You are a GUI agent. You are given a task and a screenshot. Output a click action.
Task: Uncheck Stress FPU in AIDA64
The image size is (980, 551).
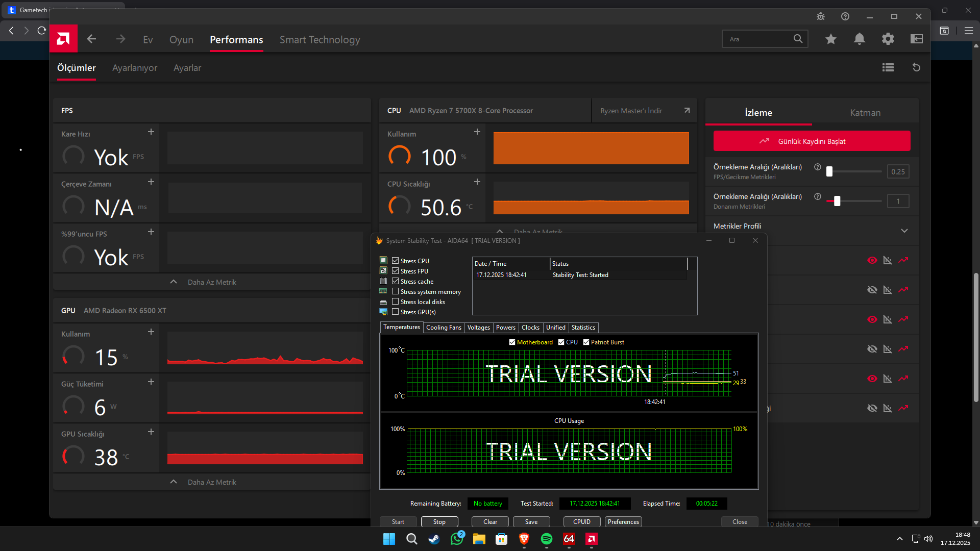(x=395, y=271)
